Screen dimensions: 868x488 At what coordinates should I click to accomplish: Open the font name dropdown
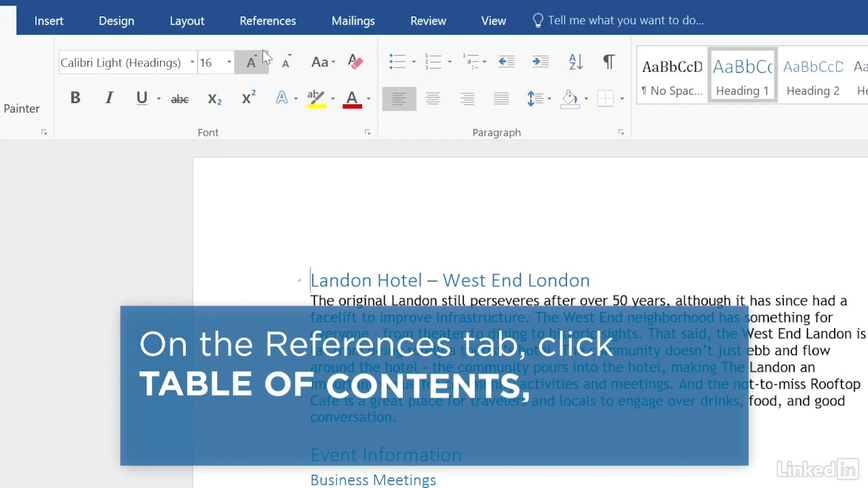(192, 62)
